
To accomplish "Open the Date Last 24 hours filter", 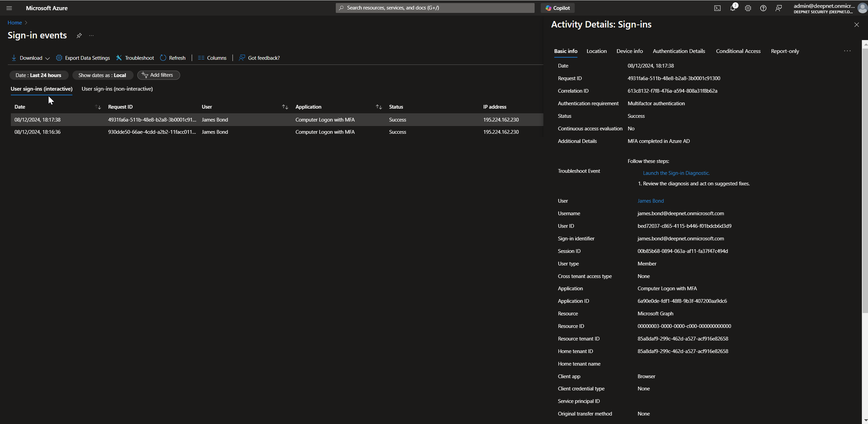I will [x=38, y=75].
